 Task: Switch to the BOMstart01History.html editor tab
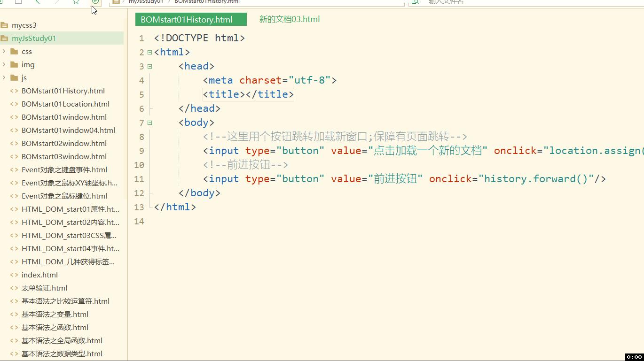pyautogui.click(x=191, y=19)
